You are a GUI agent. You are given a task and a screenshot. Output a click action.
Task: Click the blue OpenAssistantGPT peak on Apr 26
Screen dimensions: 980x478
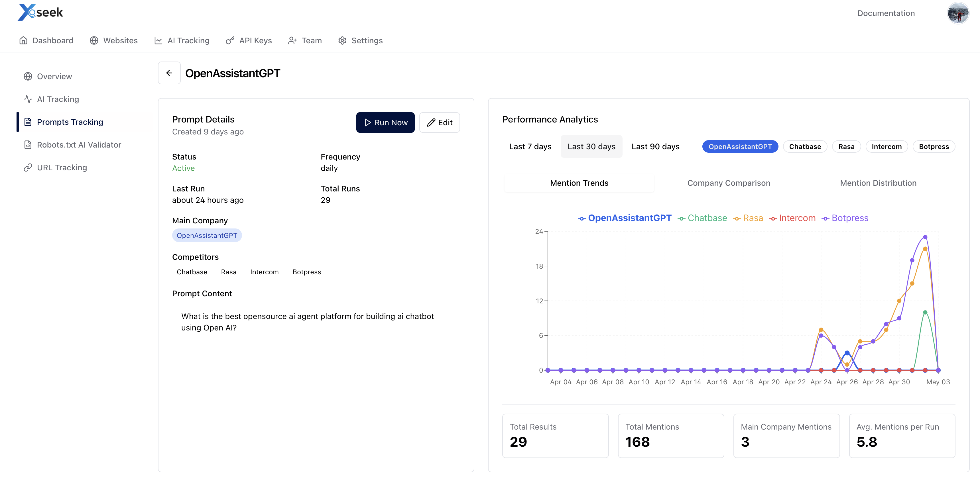pyautogui.click(x=847, y=353)
